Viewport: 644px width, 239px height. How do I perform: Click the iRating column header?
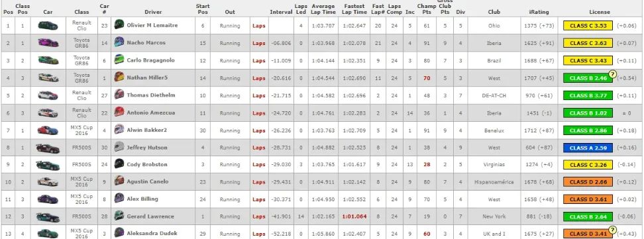[538, 12]
